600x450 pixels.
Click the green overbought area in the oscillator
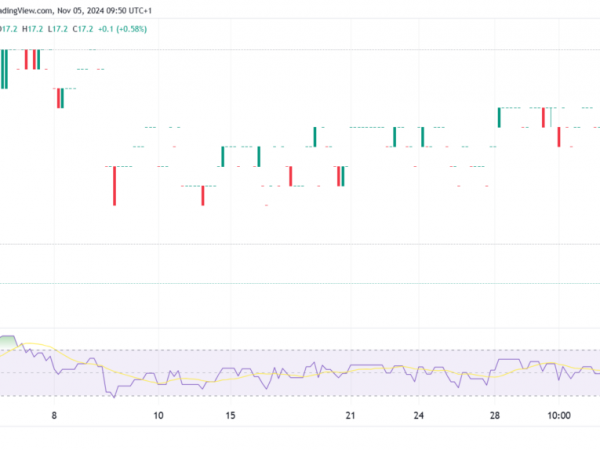8,343
